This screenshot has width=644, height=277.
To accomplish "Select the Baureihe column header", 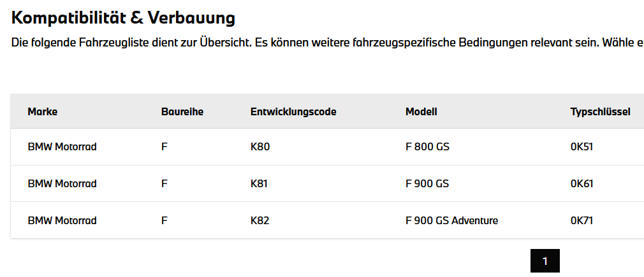I will point(182,111).
